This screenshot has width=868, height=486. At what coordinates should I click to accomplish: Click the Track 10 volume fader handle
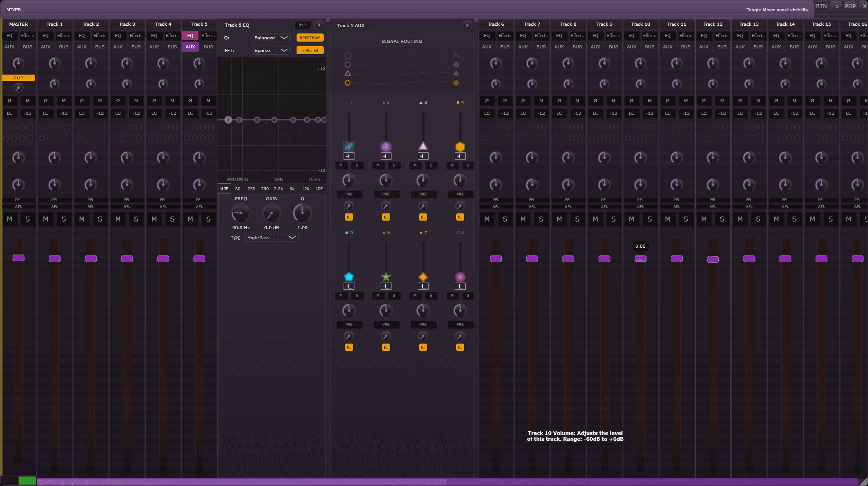(x=640, y=259)
